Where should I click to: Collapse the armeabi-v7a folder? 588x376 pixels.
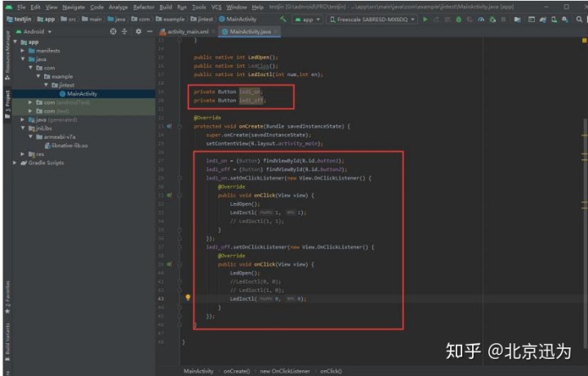(x=31, y=137)
